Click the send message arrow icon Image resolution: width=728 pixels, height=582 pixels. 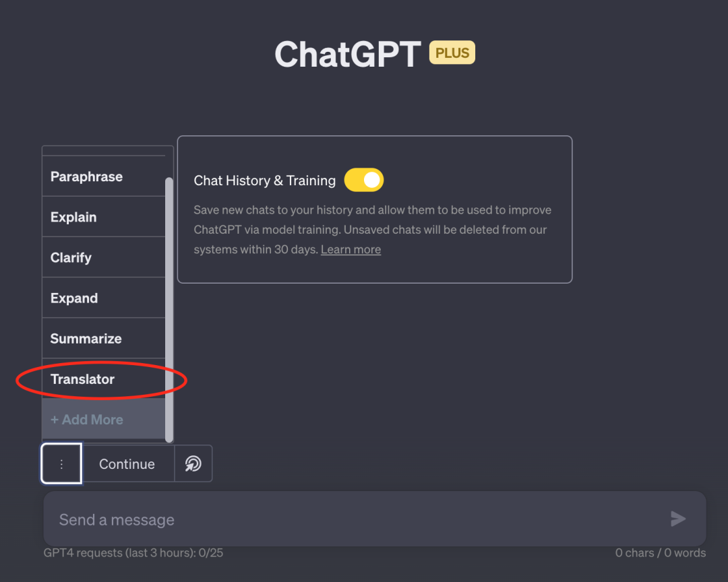pos(677,519)
